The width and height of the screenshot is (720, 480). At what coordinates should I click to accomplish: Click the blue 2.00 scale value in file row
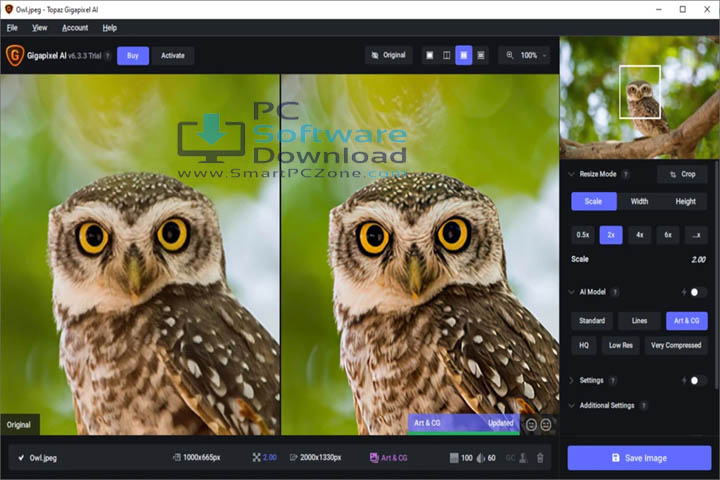(x=269, y=457)
